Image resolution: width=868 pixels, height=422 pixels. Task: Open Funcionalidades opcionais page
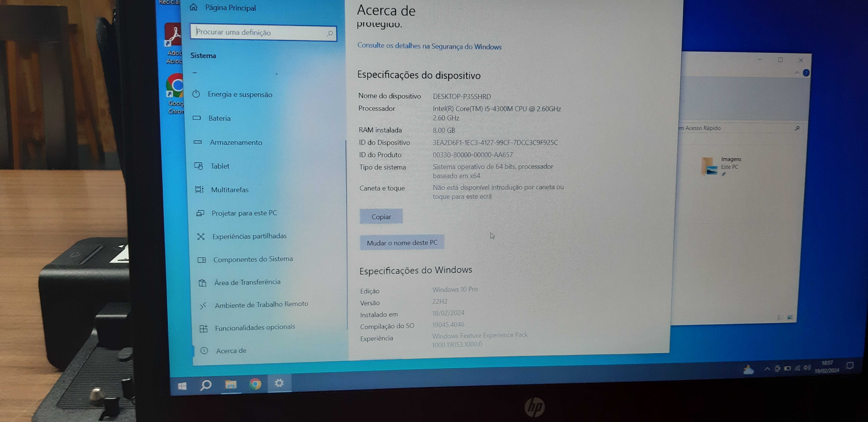[255, 327]
